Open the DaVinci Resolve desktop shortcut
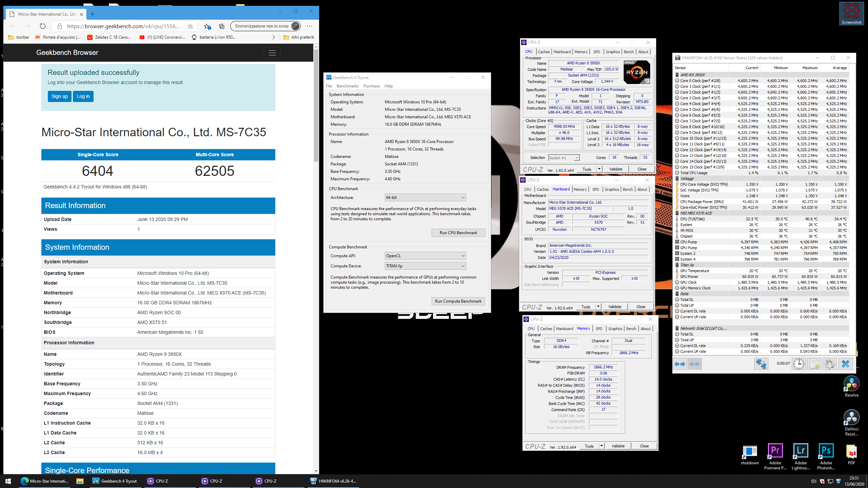 point(851,423)
